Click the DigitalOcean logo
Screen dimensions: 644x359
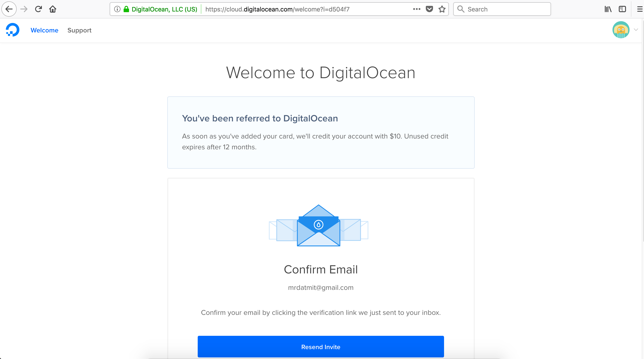click(x=13, y=30)
